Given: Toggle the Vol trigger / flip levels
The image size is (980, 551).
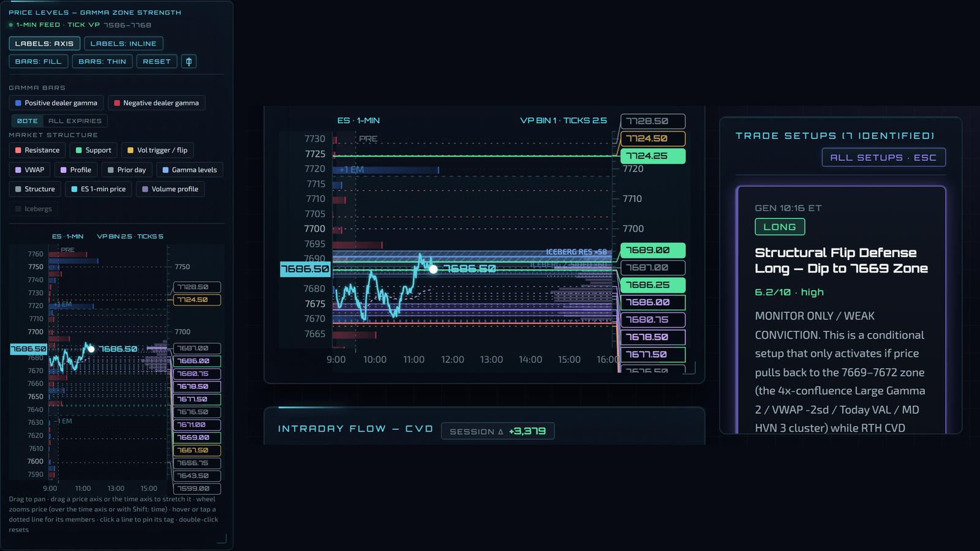Looking at the screenshot, I should coord(157,150).
